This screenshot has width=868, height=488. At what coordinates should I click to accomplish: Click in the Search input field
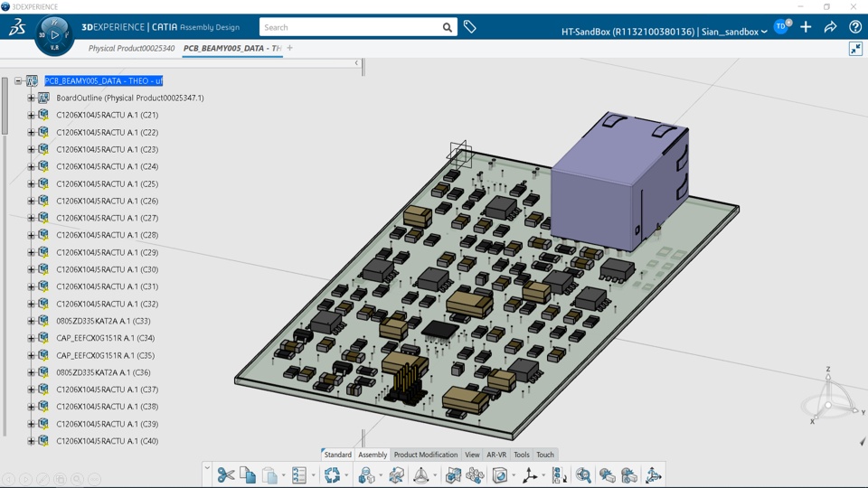[352, 27]
